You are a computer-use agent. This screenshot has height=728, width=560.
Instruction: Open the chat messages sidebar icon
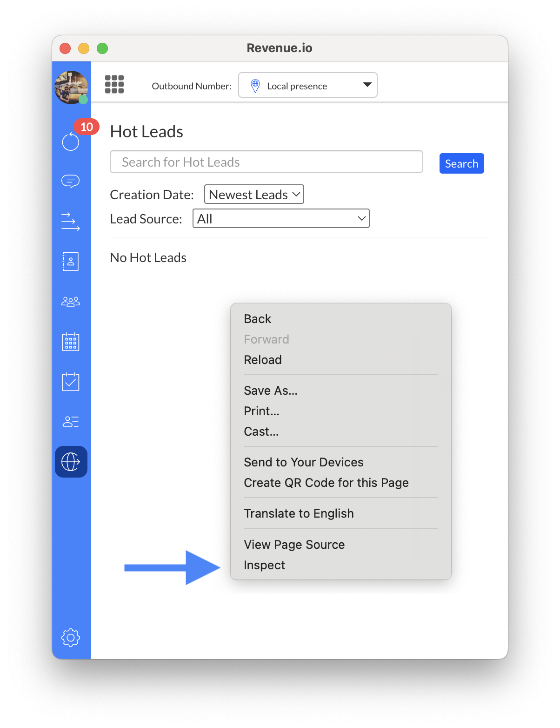pyautogui.click(x=71, y=181)
